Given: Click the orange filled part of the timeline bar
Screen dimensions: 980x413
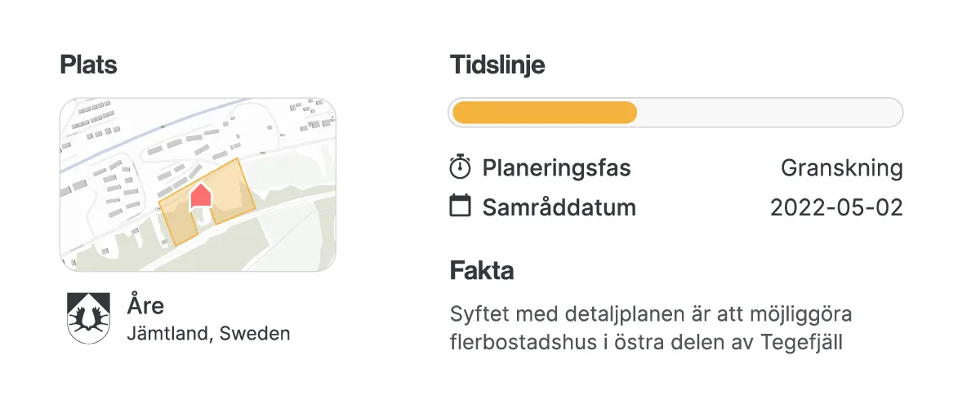Looking at the screenshot, I should point(544,113).
